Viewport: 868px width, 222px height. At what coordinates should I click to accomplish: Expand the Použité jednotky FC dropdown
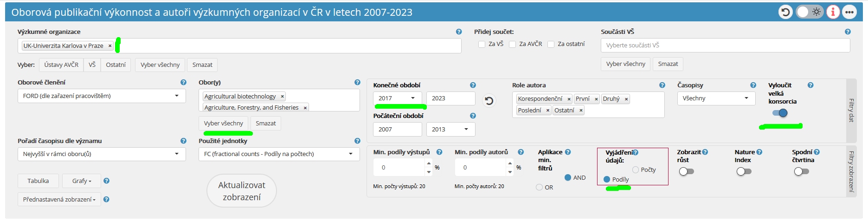(279, 154)
